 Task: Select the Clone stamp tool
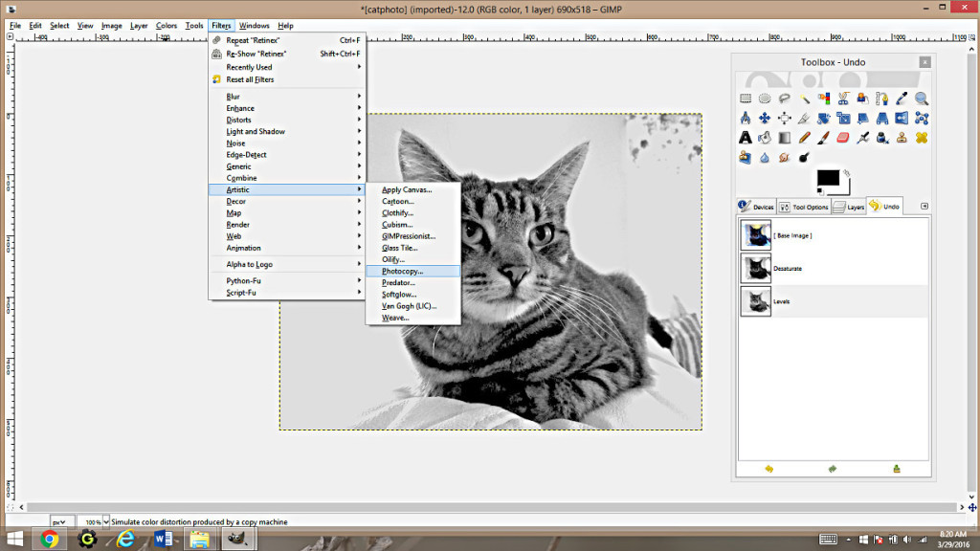pos(900,138)
